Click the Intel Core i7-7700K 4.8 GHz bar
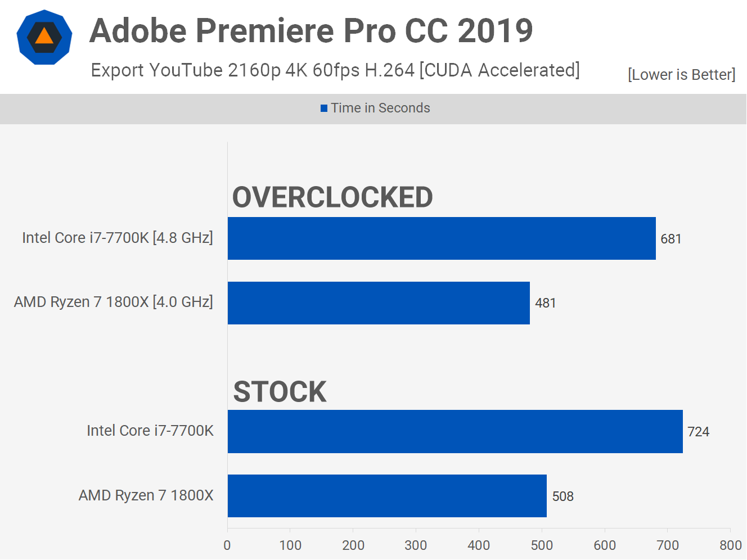 [442, 238]
